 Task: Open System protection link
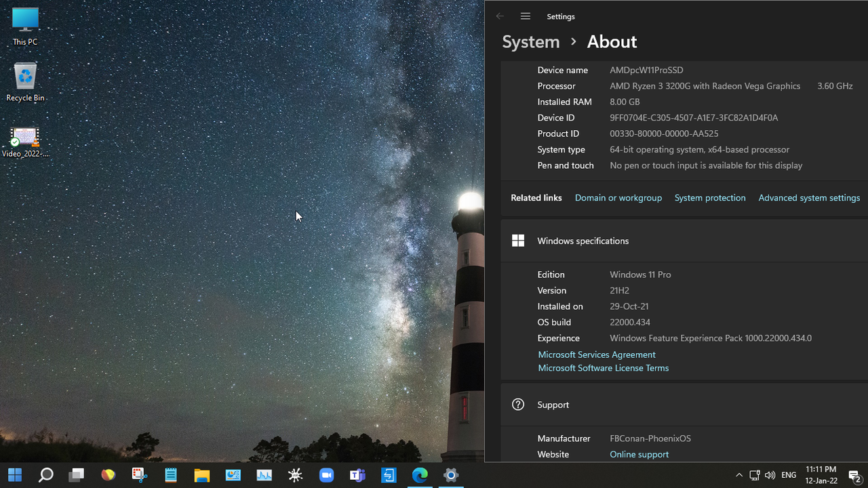click(x=710, y=198)
